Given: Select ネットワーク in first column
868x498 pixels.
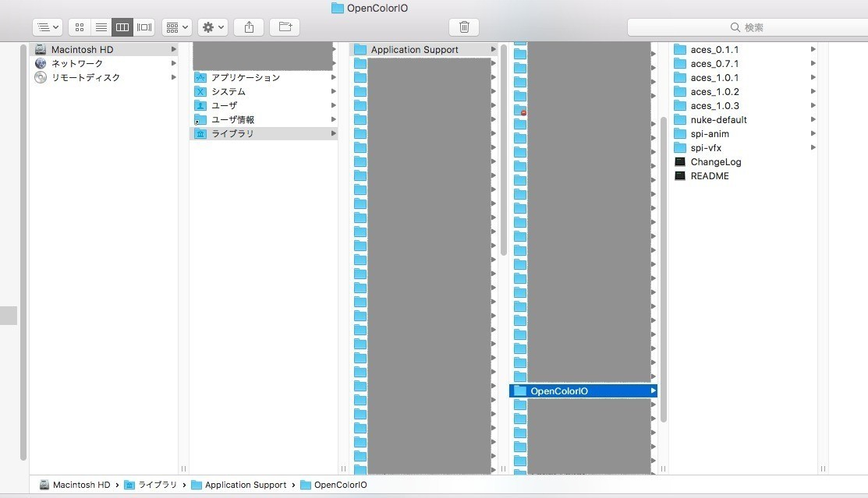Looking at the screenshot, I should (x=105, y=64).
